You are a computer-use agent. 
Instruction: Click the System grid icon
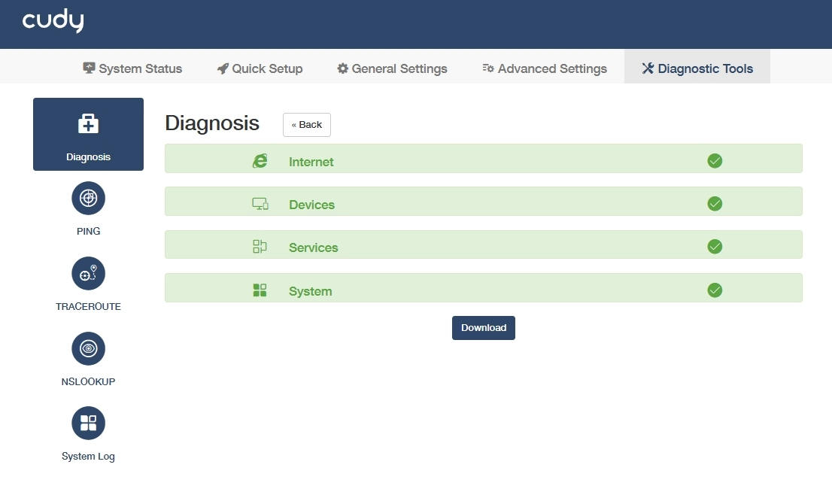pos(260,290)
